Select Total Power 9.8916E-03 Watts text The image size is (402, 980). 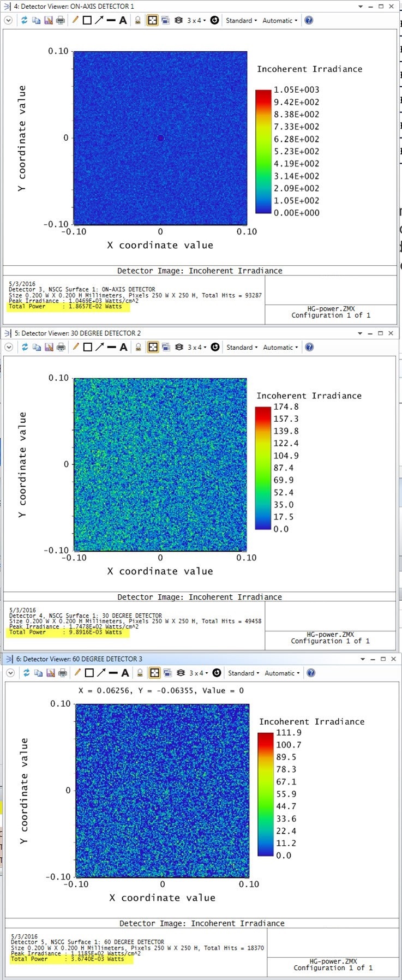click(x=65, y=632)
